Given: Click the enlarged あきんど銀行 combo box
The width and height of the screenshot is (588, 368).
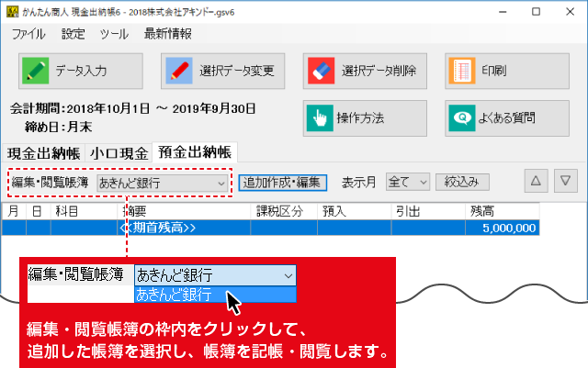Looking at the screenshot, I should (215, 275).
